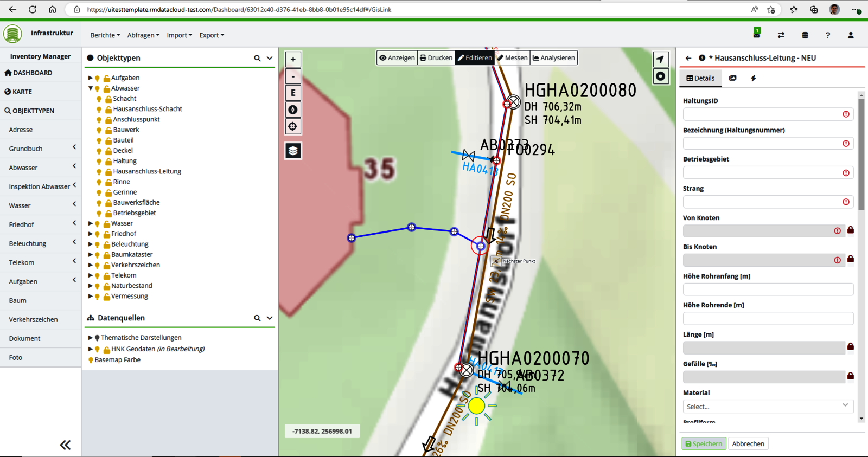Open the lightning bolt actions tab
This screenshot has height=457, width=868.
(x=754, y=78)
